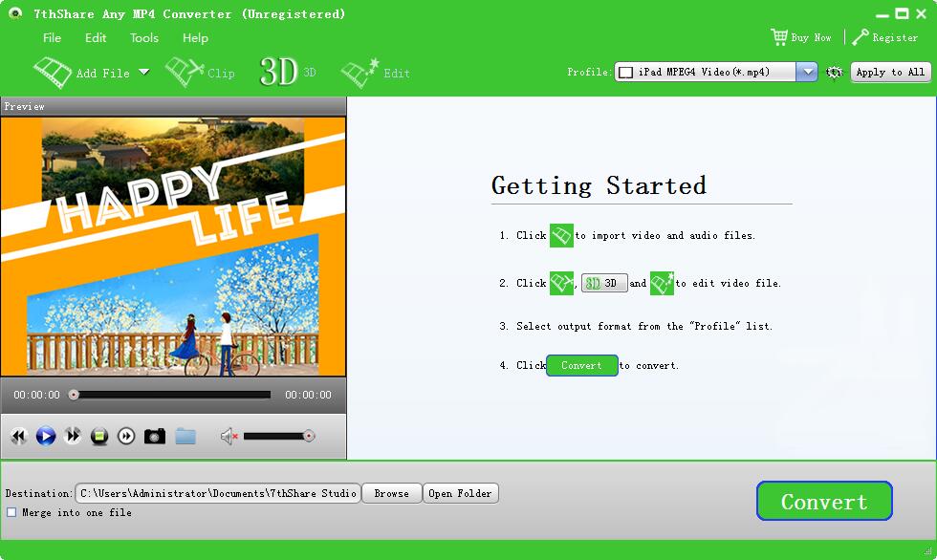
Task: Click the Buy Now cart icon
Action: coord(780,37)
